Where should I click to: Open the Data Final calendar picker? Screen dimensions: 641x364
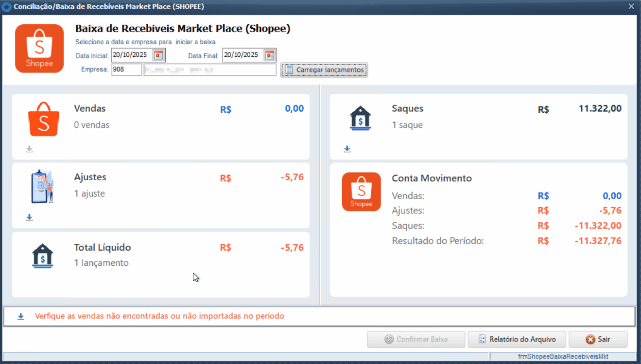(x=270, y=55)
